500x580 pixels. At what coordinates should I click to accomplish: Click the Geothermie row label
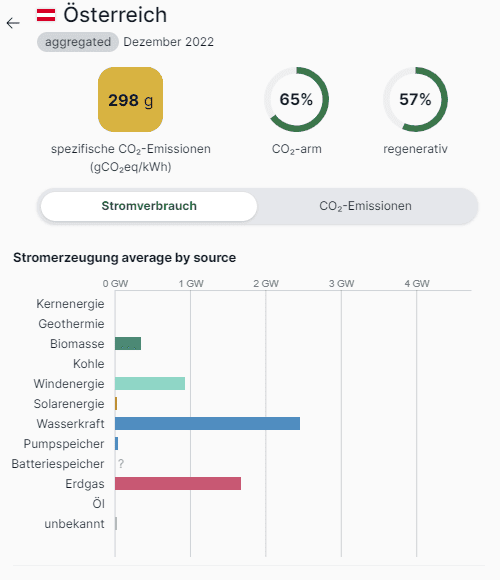coord(71,324)
